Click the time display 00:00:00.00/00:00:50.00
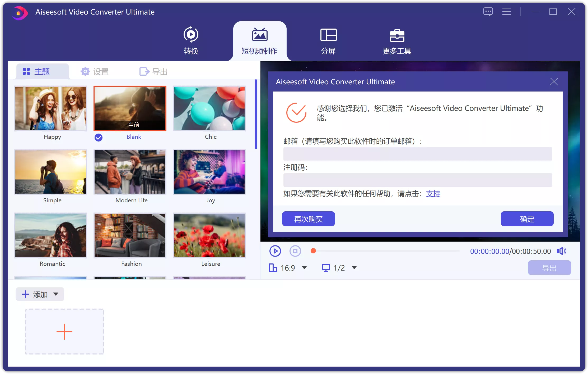Viewport: 588px width, 374px height. (510, 251)
